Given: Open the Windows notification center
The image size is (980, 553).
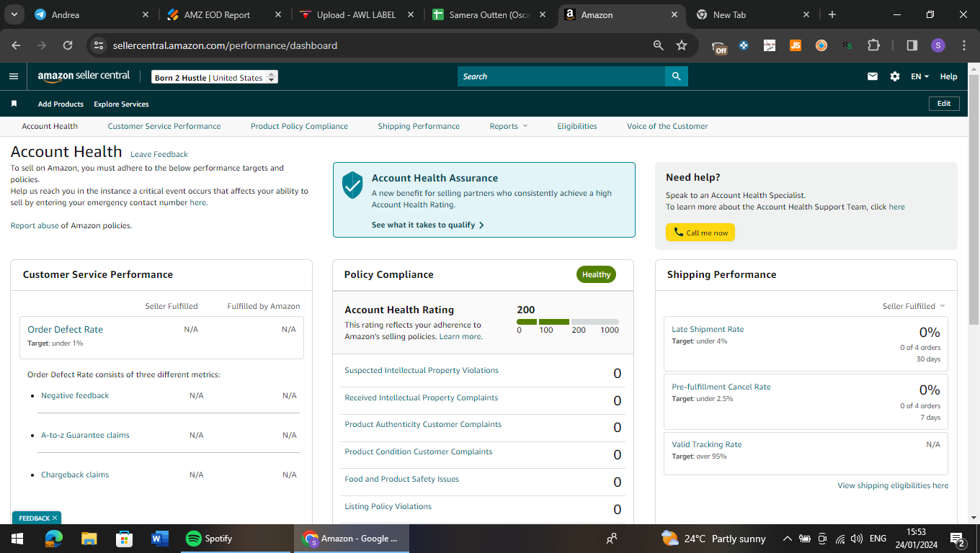Looking at the screenshot, I should coord(958,539).
